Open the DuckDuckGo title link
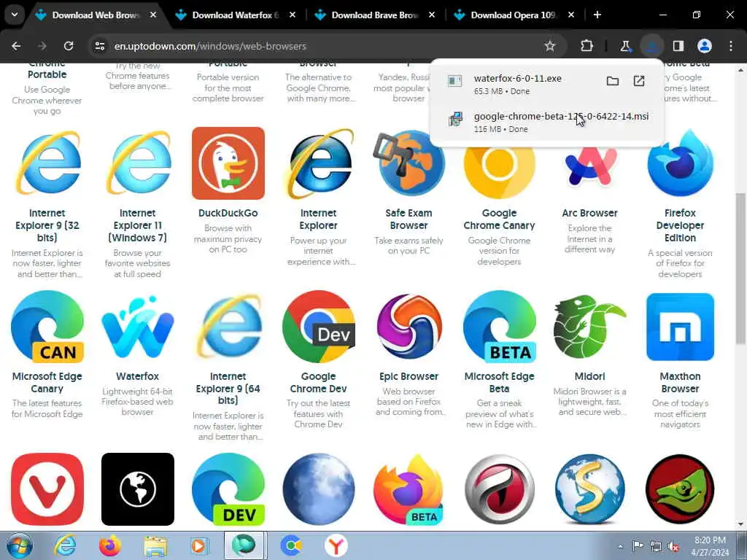The height and width of the screenshot is (560, 747). pyautogui.click(x=228, y=213)
